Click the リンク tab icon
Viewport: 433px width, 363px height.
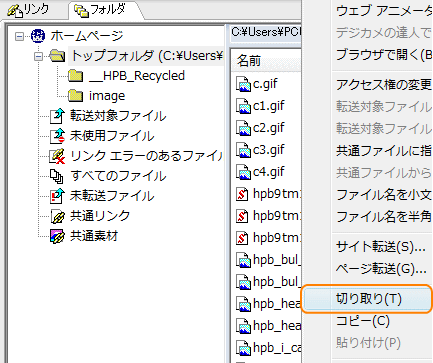(x=15, y=11)
